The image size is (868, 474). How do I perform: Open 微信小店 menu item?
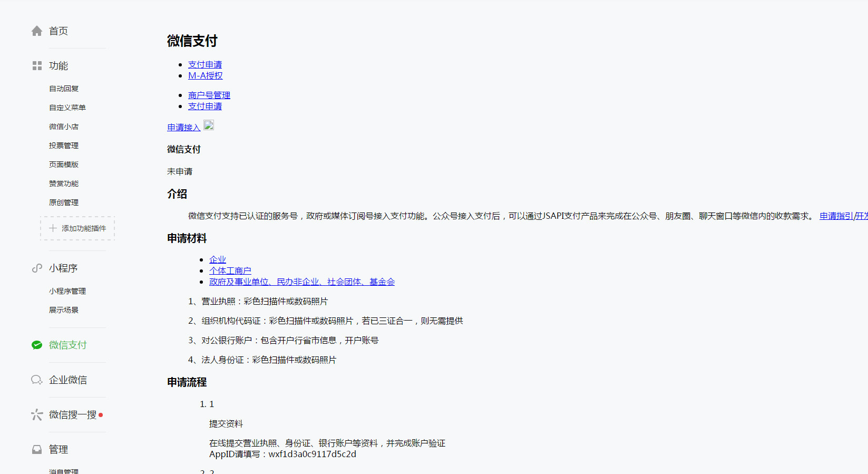coord(64,127)
